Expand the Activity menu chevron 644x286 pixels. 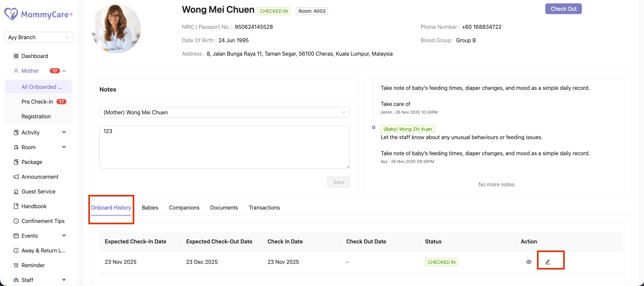(64, 132)
